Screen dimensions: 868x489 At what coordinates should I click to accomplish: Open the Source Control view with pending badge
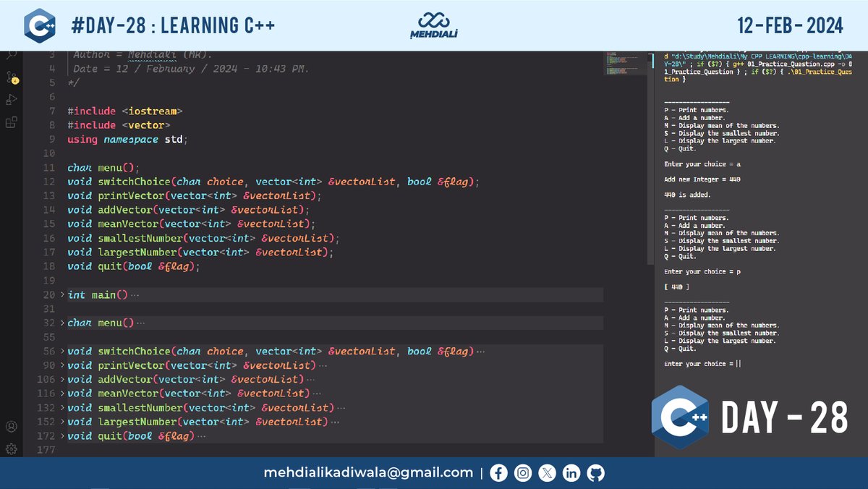12,77
